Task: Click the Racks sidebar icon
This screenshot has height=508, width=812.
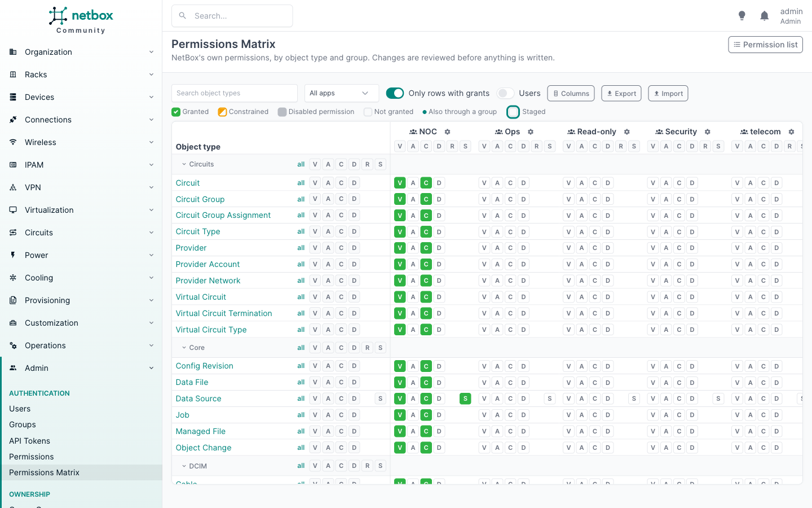Action: (x=13, y=75)
